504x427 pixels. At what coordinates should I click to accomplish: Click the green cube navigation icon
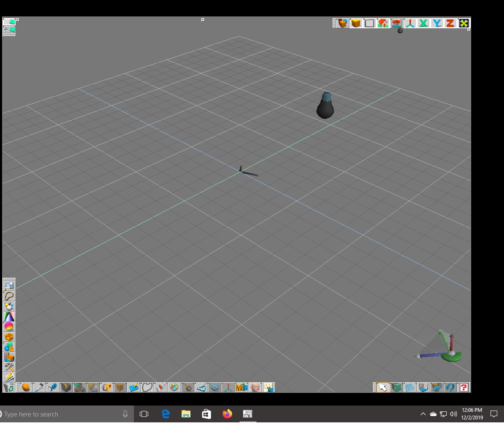tap(396, 387)
